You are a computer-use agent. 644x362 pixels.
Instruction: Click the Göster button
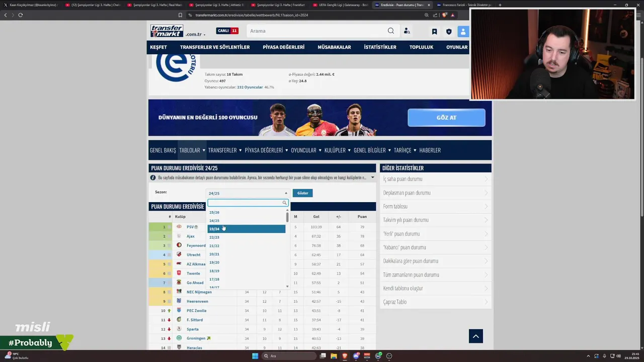click(x=302, y=193)
